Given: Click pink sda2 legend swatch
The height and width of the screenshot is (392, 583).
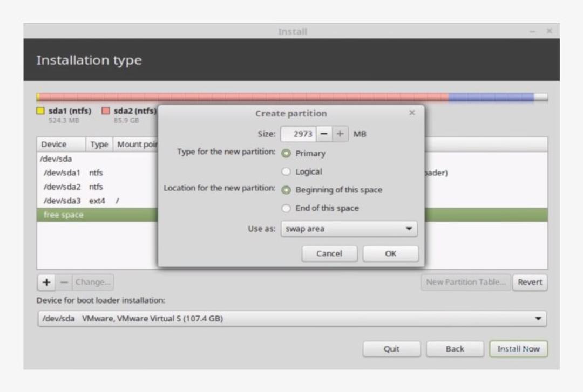Looking at the screenshot, I should (106, 111).
